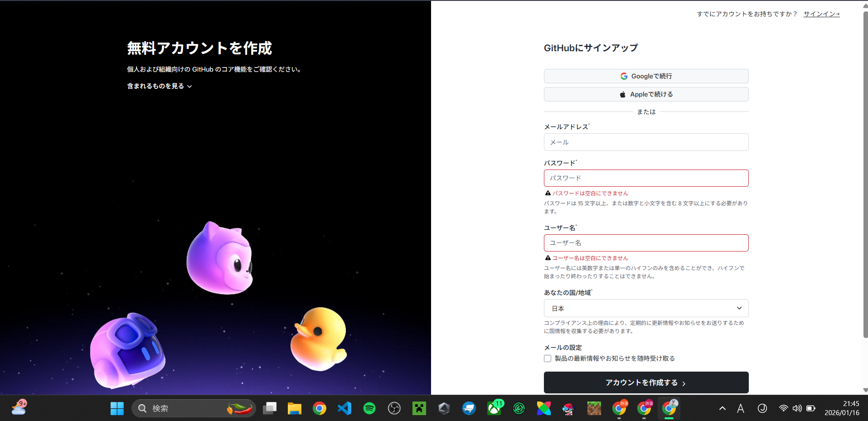
Task: Open the サインイン link
Action: [821, 14]
